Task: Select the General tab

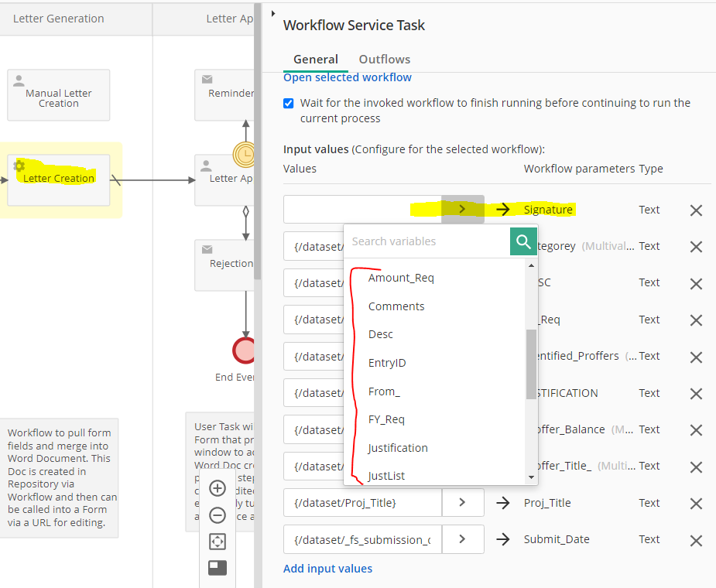Action: point(316,60)
